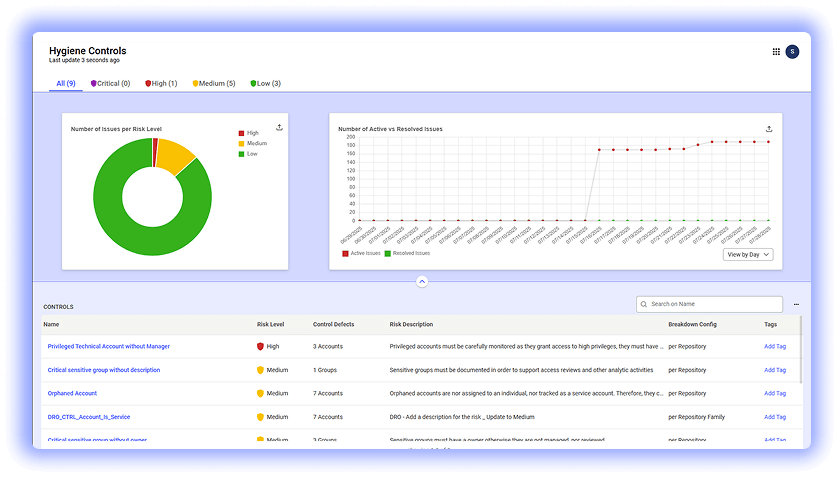Click the '1 Groups' defects cell

325,370
